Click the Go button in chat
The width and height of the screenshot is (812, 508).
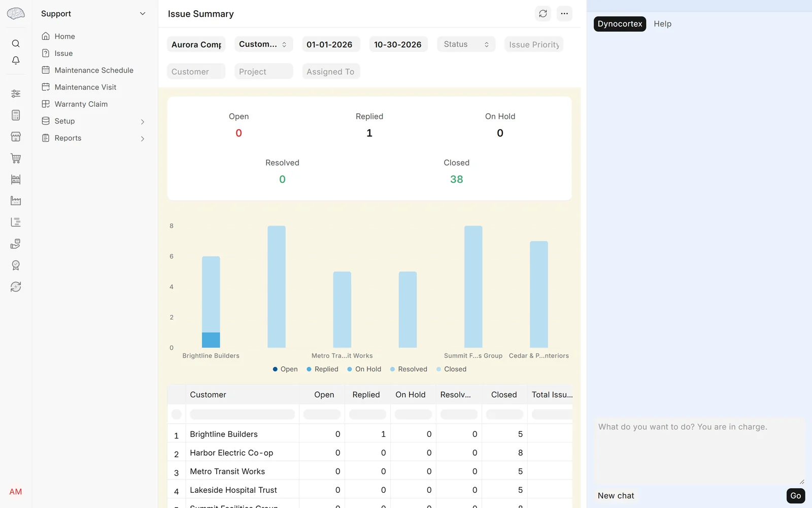click(x=795, y=496)
